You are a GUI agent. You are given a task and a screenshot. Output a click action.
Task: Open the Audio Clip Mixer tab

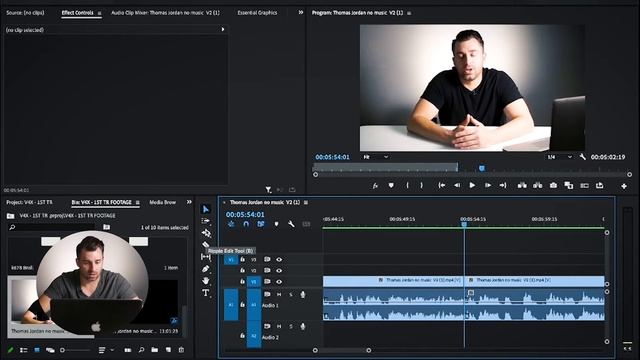point(165,13)
